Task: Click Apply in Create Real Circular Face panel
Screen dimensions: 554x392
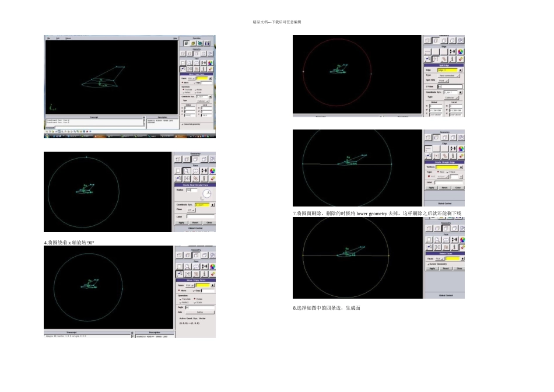Action: pyautogui.click(x=181, y=222)
